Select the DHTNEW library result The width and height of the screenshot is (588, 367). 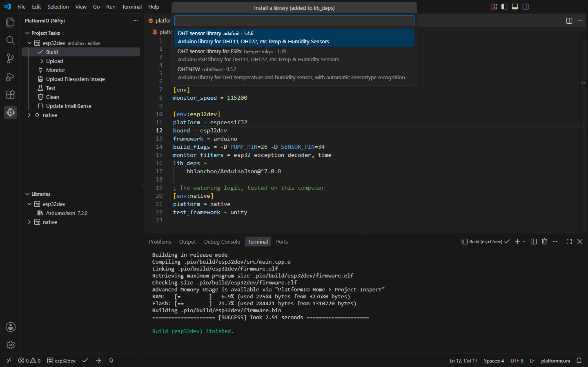tap(294, 74)
